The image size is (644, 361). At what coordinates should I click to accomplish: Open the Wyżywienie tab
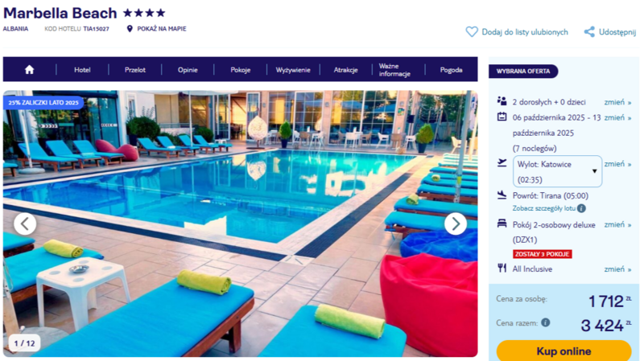pyautogui.click(x=293, y=70)
